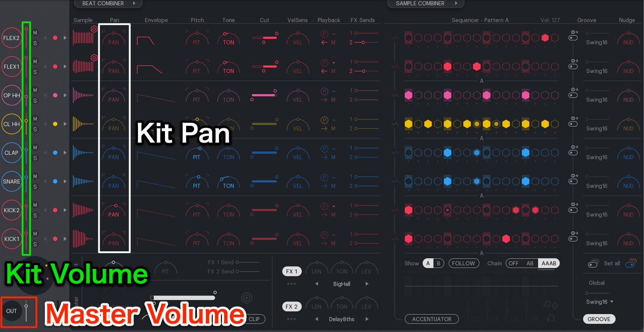
Task: Solo the SNARE track
Action: click(35, 187)
